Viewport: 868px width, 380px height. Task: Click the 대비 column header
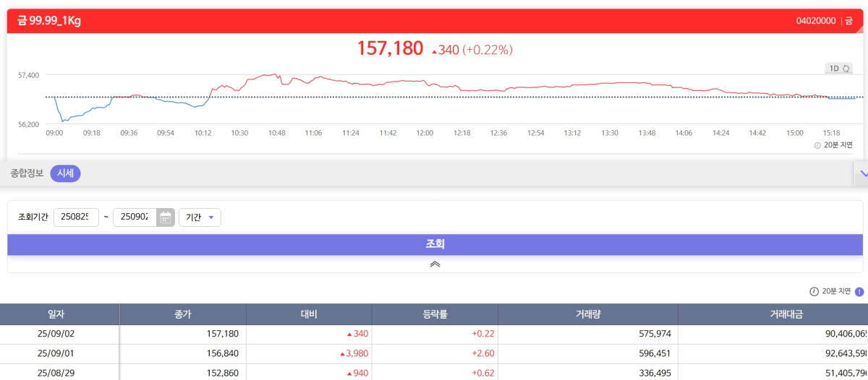click(x=309, y=314)
